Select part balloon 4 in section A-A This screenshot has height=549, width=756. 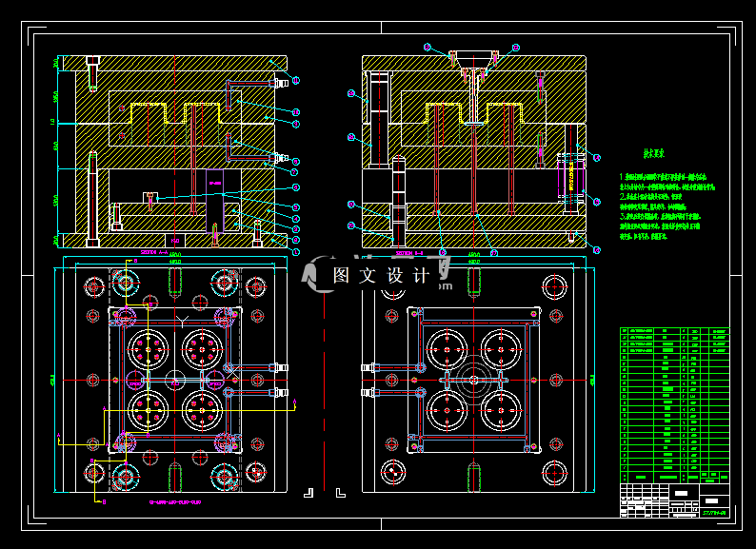pyautogui.click(x=295, y=219)
